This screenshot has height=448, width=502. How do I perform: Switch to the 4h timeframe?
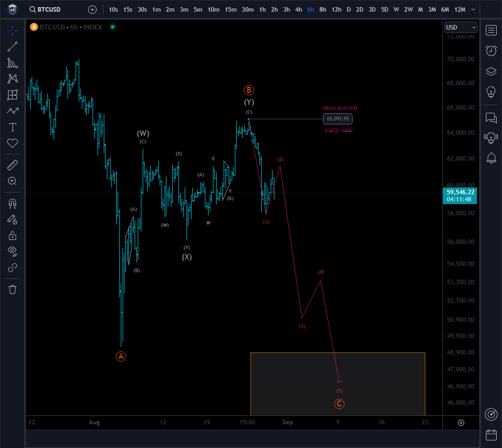click(x=299, y=9)
